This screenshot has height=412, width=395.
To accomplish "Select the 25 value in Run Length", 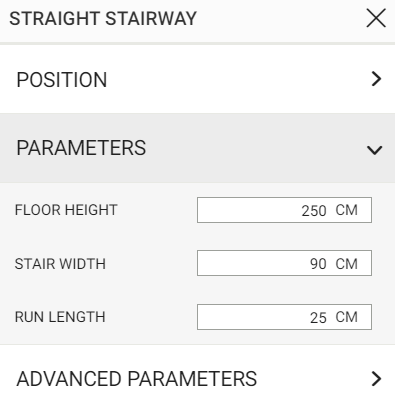I will (318, 318).
